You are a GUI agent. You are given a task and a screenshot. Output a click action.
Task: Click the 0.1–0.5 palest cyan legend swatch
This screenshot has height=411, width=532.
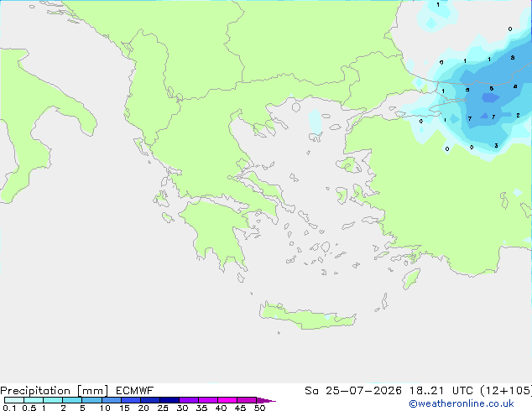coord(14,400)
